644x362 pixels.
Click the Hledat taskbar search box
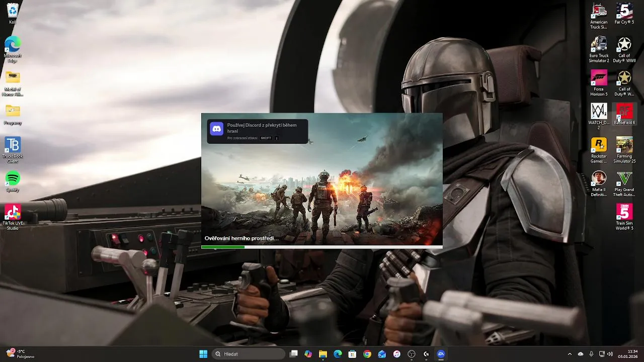pos(249,354)
